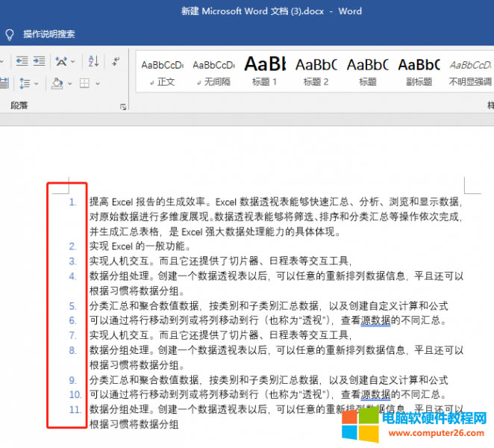Expand the line spacing dropdown arrow
494x448 pixels.
click(x=36, y=84)
